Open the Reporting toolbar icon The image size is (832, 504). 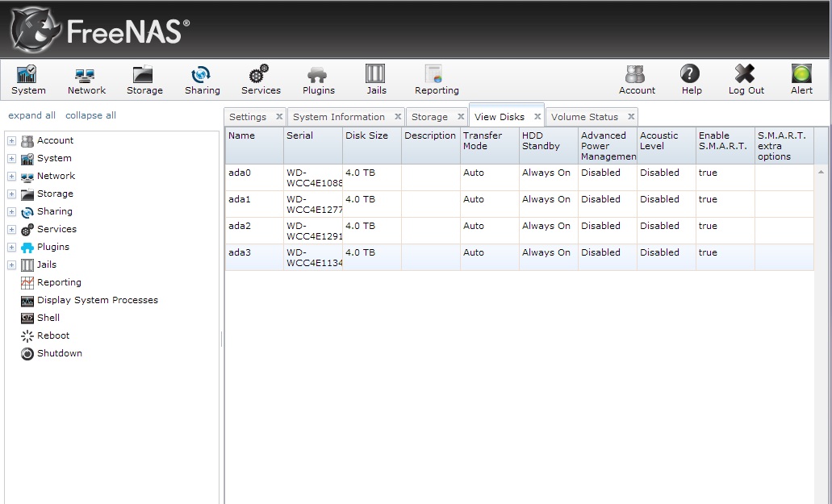434,74
